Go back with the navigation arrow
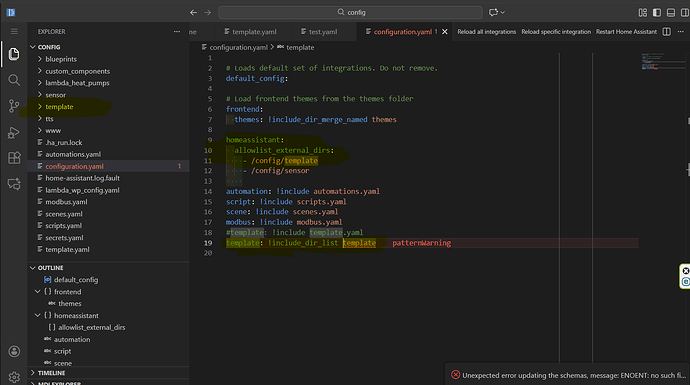The height and width of the screenshot is (385, 690). (x=193, y=12)
